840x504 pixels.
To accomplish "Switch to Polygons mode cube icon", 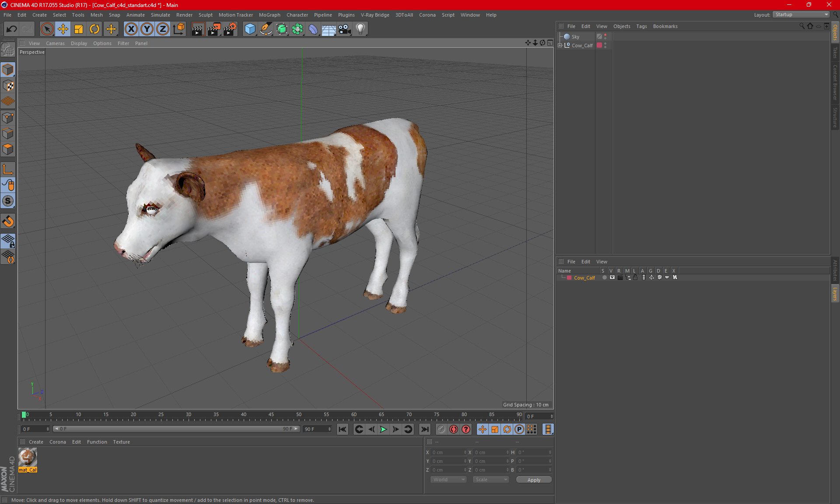I will (x=8, y=149).
